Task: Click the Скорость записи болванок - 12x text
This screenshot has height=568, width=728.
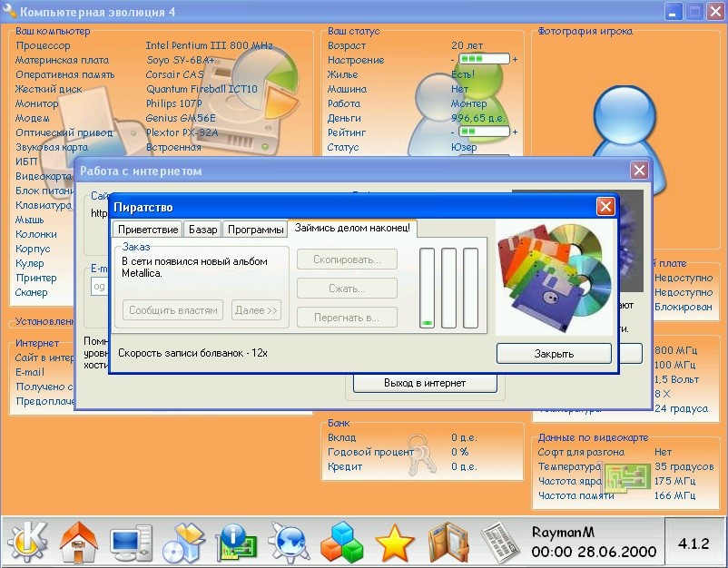Action: point(192,353)
